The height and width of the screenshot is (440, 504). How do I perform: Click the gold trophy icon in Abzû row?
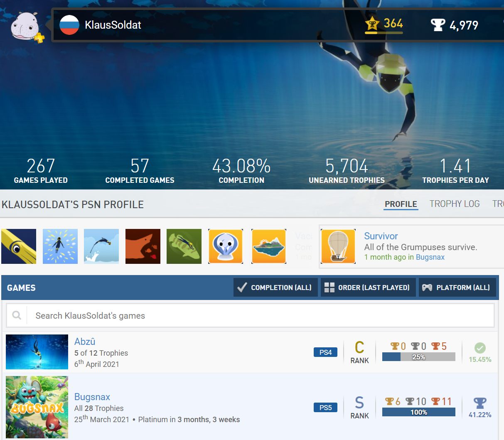(x=395, y=346)
